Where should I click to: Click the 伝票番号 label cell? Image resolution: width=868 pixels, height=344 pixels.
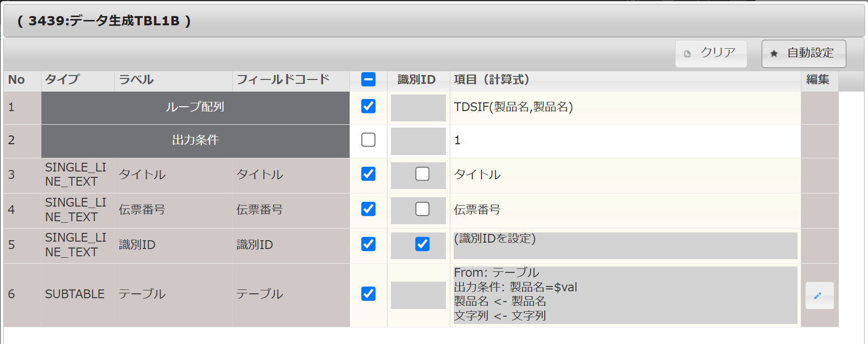(173, 210)
